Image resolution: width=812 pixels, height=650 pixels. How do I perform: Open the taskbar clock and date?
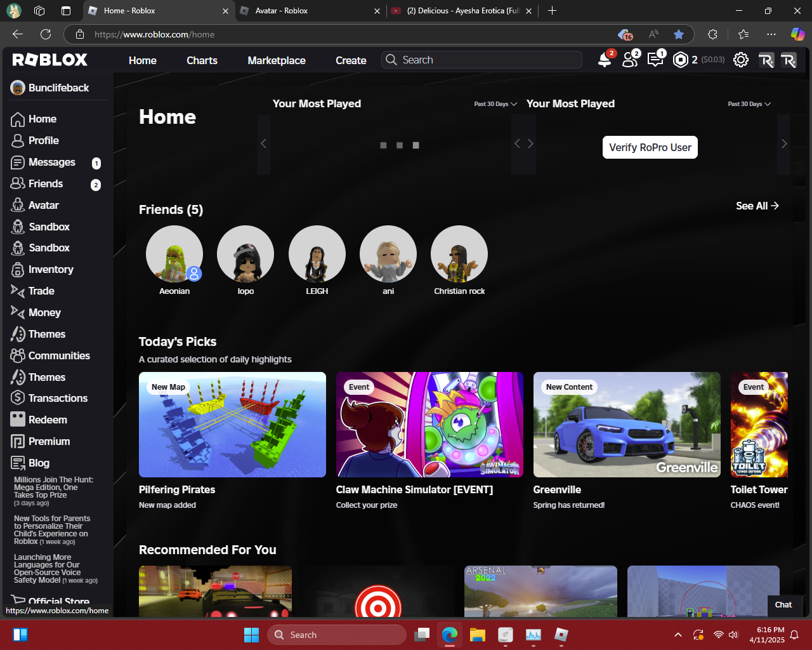pyautogui.click(x=767, y=635)
